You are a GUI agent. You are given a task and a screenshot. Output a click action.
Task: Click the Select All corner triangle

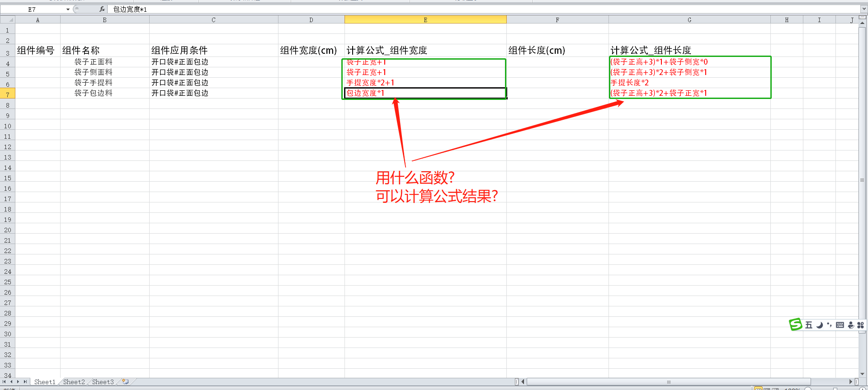8,20
